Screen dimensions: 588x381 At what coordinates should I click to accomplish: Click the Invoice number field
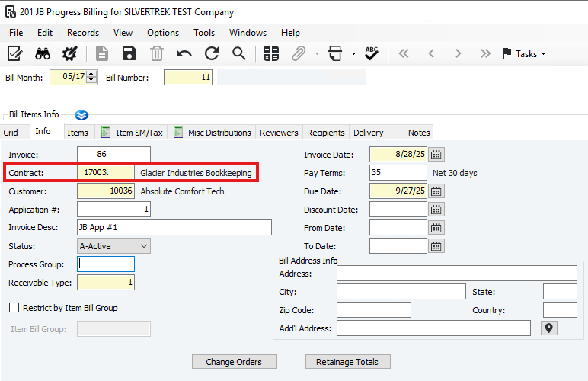tap(113, 154)
